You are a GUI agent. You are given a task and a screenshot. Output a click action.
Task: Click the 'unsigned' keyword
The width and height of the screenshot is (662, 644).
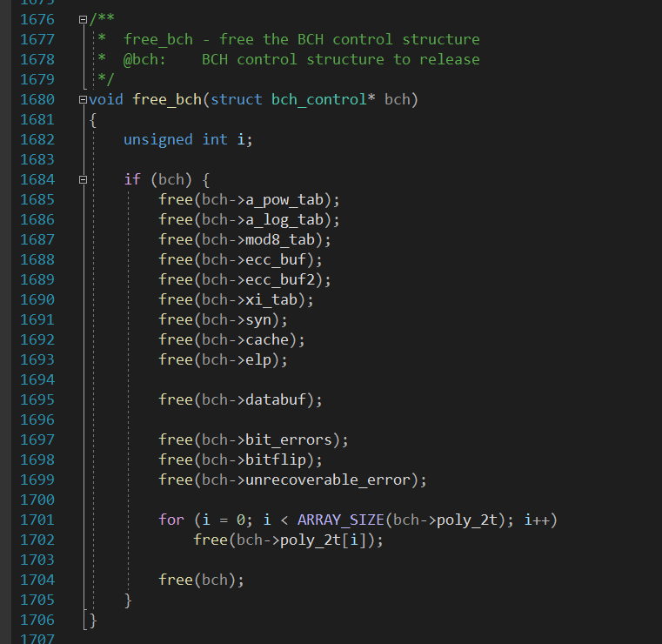pyautogui.click(x=158, y=140)
